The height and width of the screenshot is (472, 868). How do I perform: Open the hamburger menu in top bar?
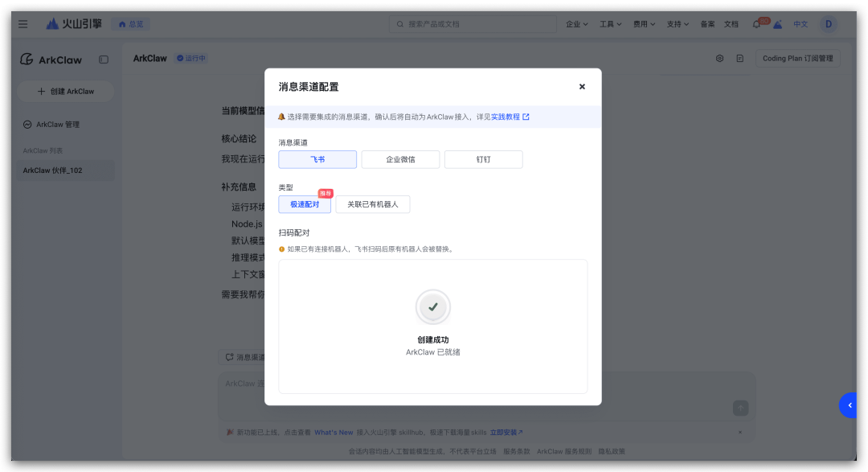click(23, 24)
